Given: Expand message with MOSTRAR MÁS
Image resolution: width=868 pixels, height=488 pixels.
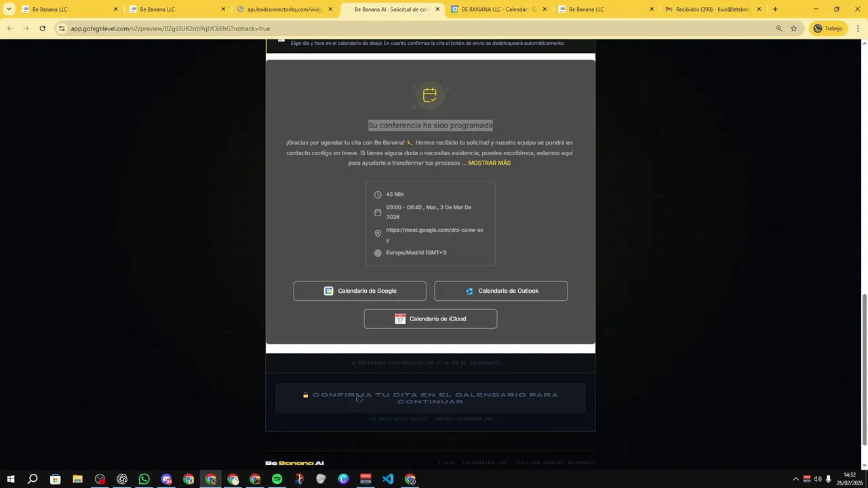Looking at the screenshot, I should [x=489, y=163].
